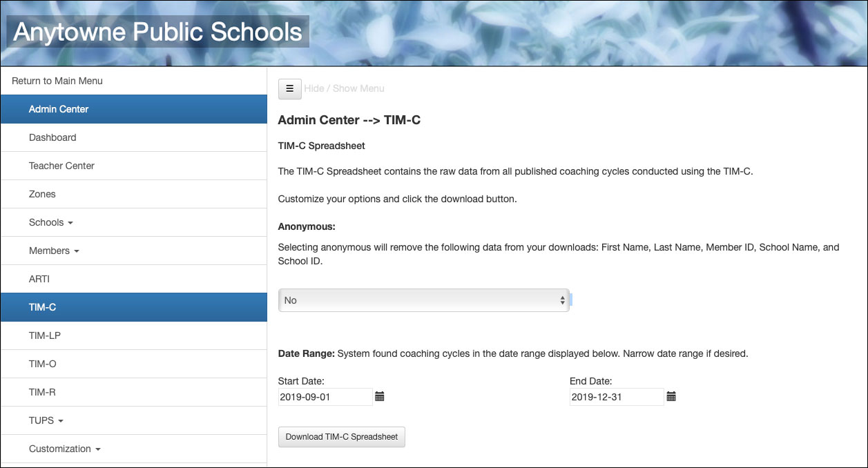Open the TIM-LP menu item
Viewport: 868px width, 468px height.
point(134,335)
